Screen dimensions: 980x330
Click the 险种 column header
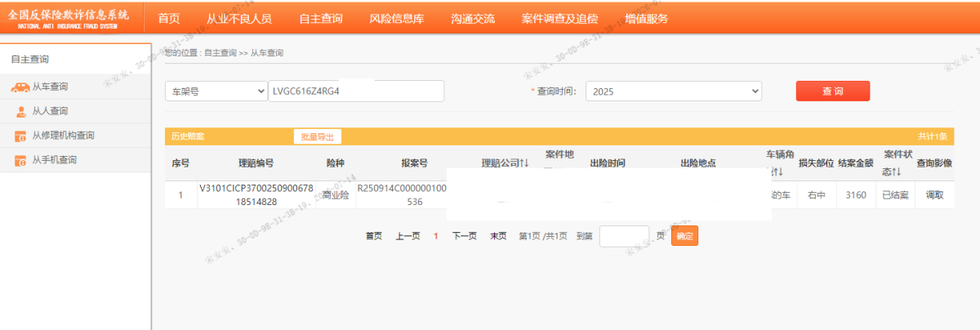pos(336,163)
